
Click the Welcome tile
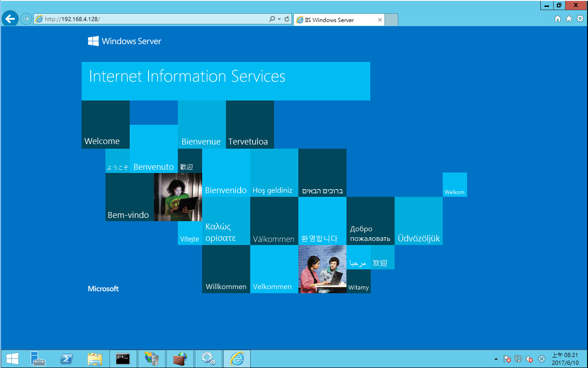(x=105, y=124)
